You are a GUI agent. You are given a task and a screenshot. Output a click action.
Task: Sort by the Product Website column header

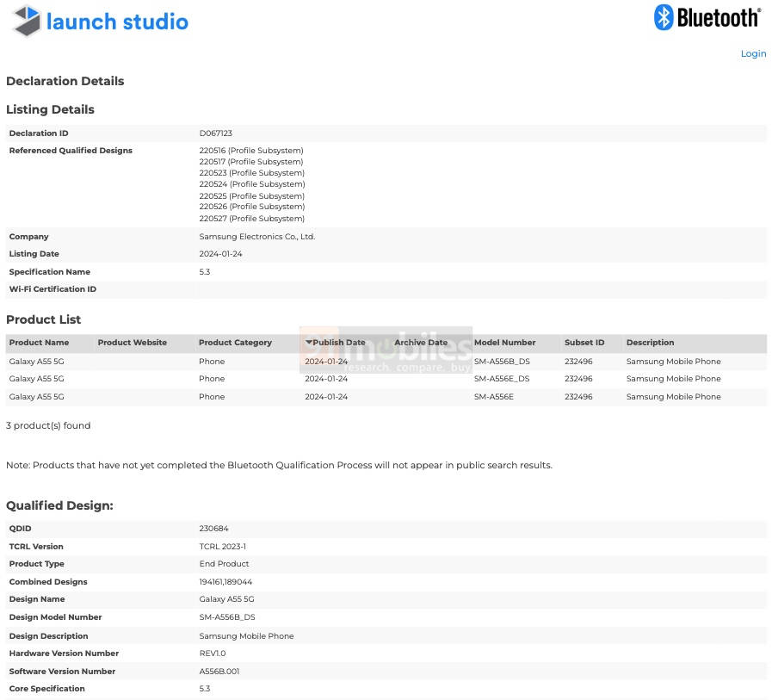132,343
